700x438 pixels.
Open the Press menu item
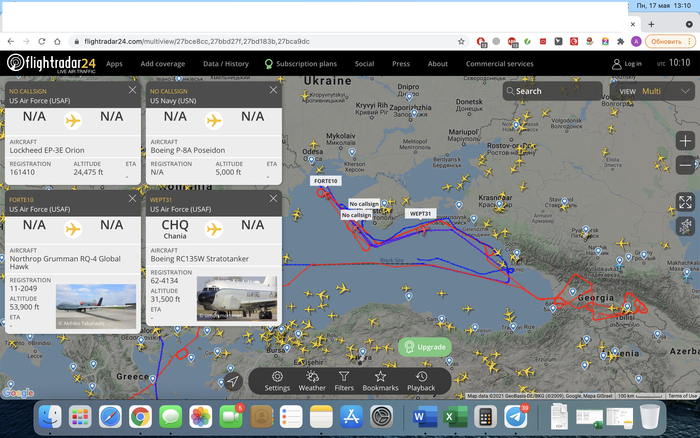pyautogui.click(x=401, y=64)
